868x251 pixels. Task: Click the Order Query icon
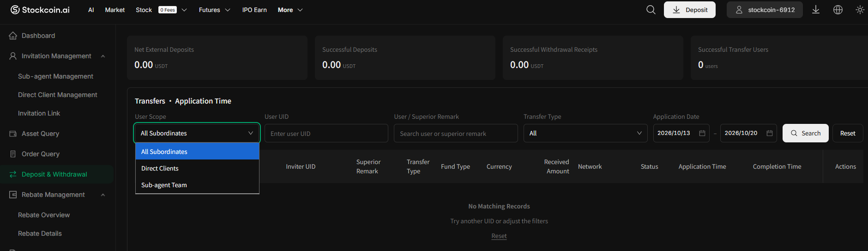coord(13,154)
